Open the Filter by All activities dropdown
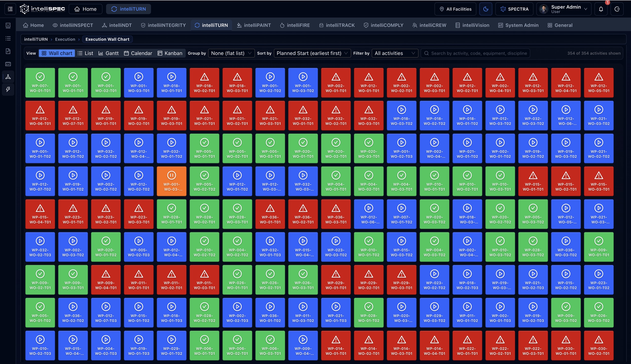This screenshot has height=364, width=631. tap(395, 53)
